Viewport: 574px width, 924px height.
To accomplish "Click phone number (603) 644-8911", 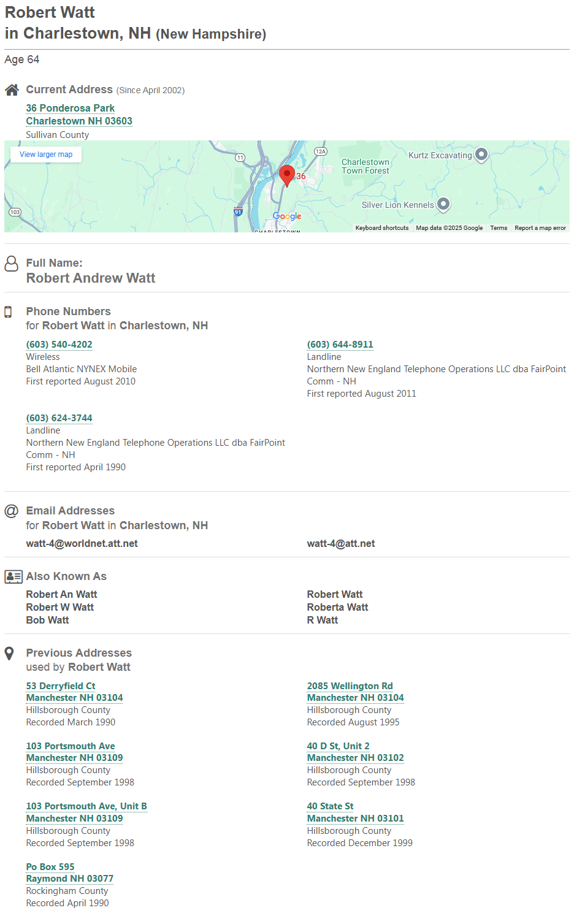I will [x=340, y=345].
